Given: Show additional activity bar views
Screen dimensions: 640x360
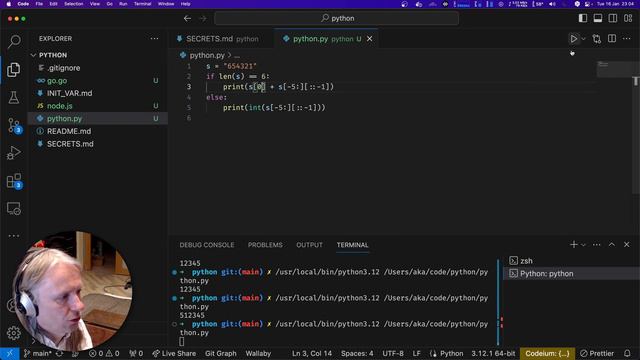Looking at the screenshot, I should [13, 236].
